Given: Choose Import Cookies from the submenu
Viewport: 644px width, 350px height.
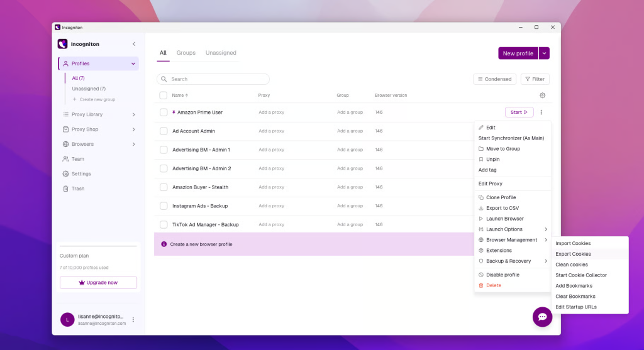Looking at the screenshot, I should [590, 243].
